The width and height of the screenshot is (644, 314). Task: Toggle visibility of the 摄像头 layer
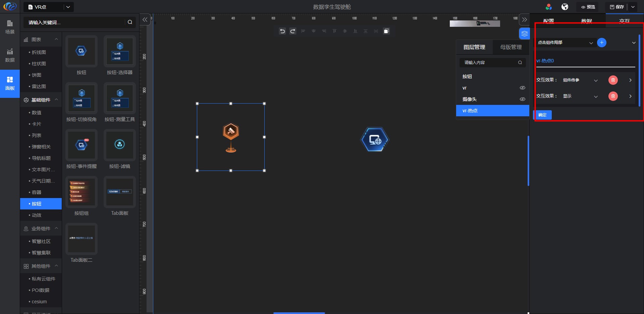[x=522, y=99]
